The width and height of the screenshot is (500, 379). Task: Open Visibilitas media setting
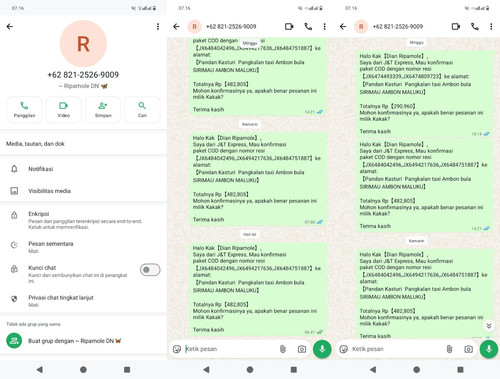tap(83, 191)
